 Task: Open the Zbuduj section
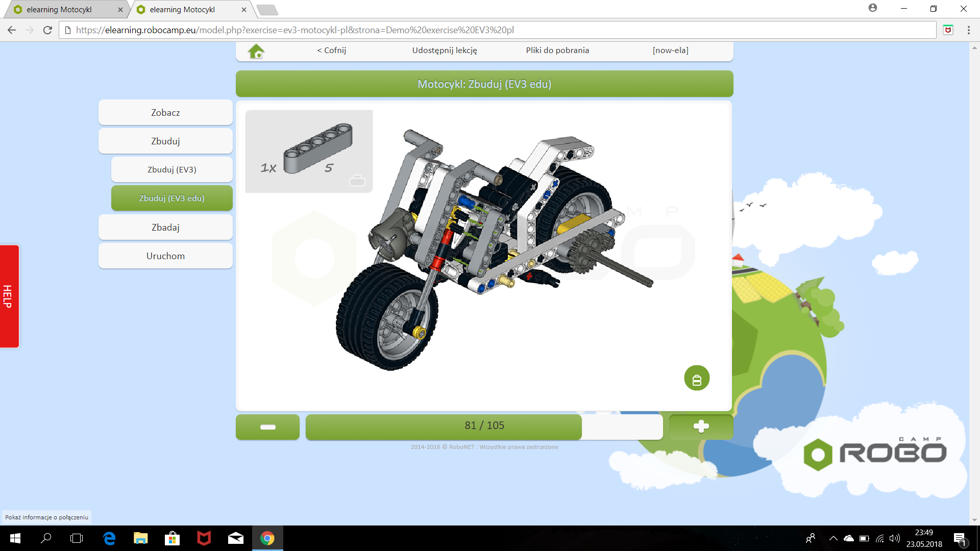point(165,141)
